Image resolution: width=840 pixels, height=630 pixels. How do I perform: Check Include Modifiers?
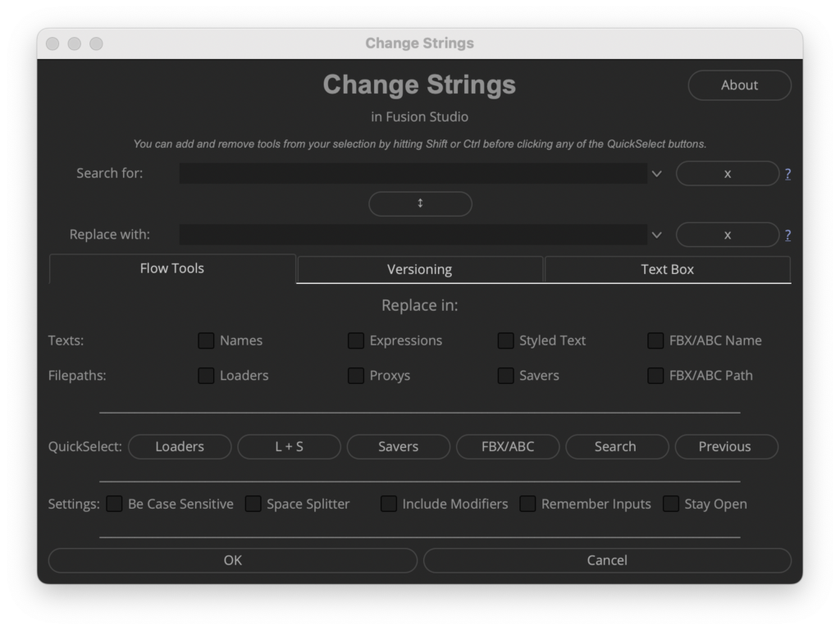pos(388,504)
